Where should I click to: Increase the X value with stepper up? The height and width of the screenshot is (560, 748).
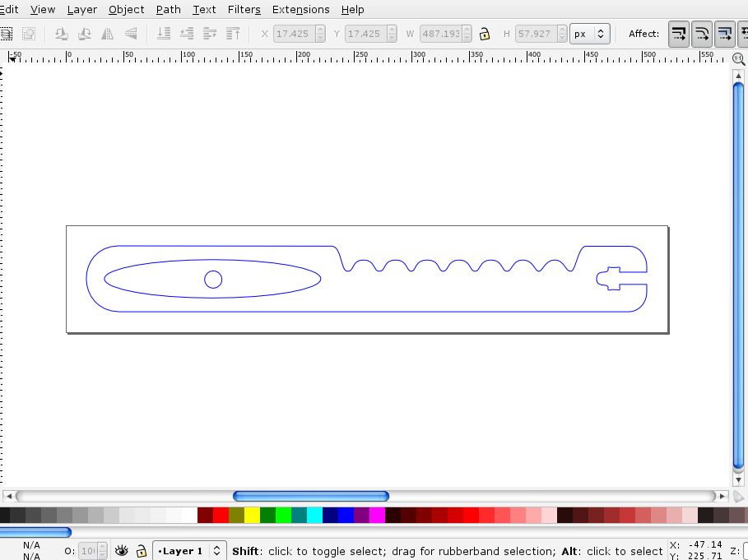321,30
